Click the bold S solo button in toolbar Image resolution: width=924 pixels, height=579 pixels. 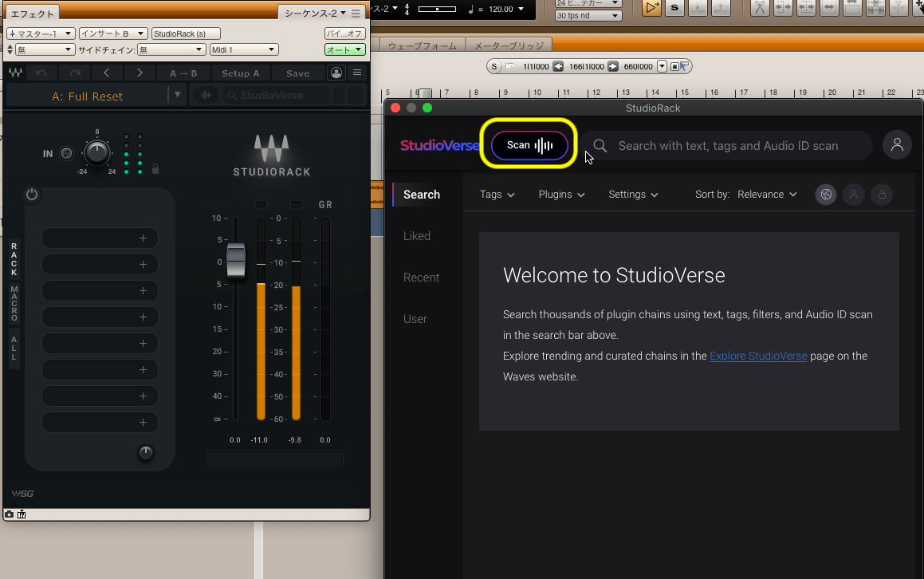tap(674, 8)
